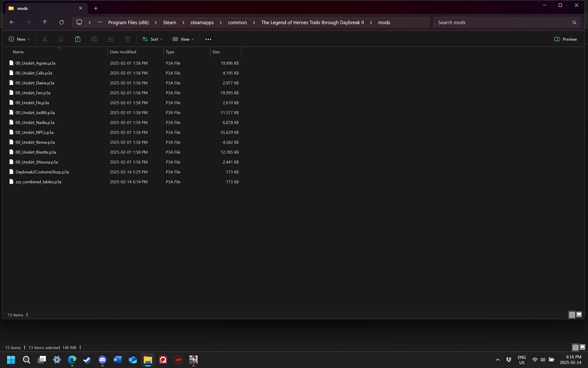588x368 pixels.
Task: Open ENG US language indicator
Action: click(522, 360)
